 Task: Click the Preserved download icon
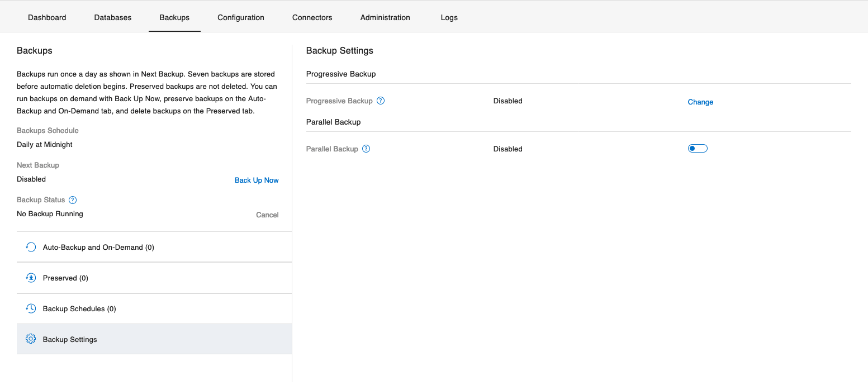point(31,278)
